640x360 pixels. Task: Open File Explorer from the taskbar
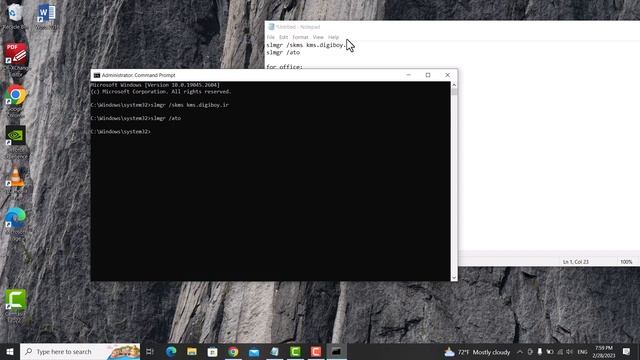(x=192, y=351)
